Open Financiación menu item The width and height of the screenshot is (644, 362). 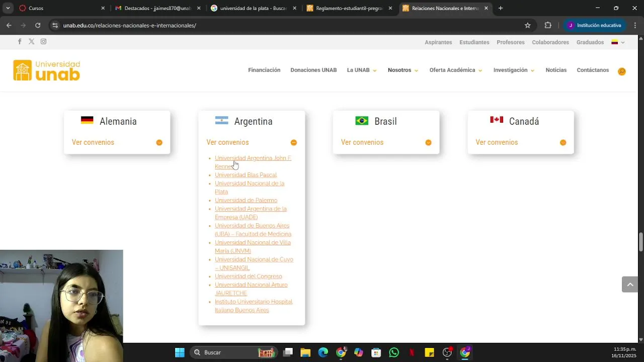pos(264,70)
